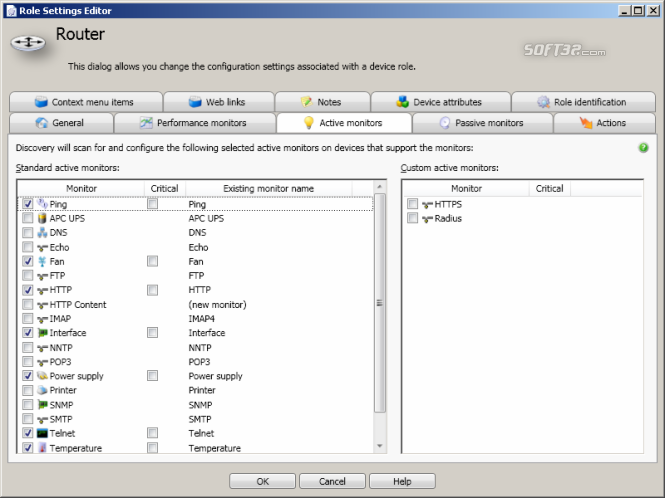
Task: Enable the Radius custom monitor checkbox
Action: [x=412, y=218]
